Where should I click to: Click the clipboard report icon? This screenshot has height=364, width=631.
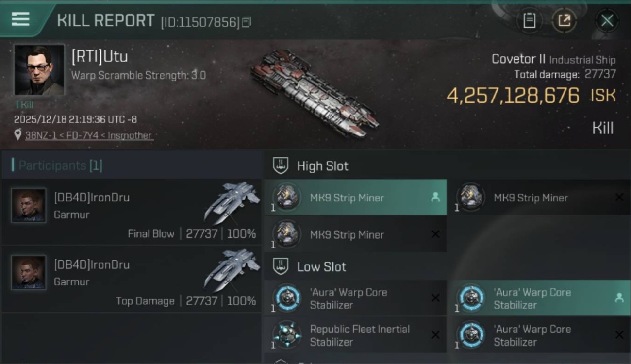click(529, 20)
